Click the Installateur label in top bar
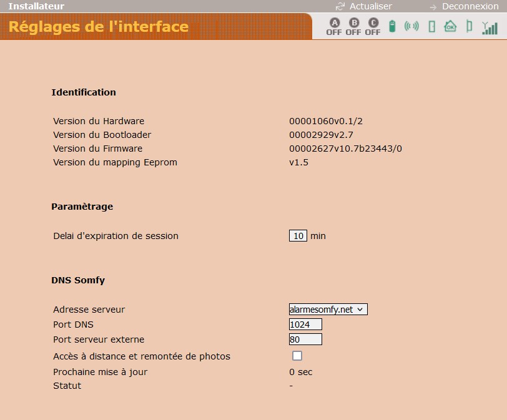This screenshot has width=507, height=420. tap(36, 6)
